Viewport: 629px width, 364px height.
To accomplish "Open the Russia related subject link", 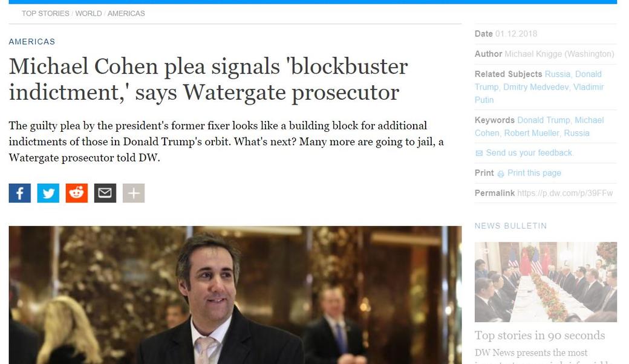I will point(557,74).
